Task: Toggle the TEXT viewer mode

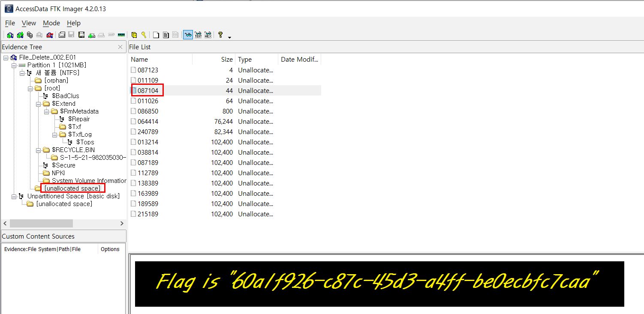Action: point(198,35)
